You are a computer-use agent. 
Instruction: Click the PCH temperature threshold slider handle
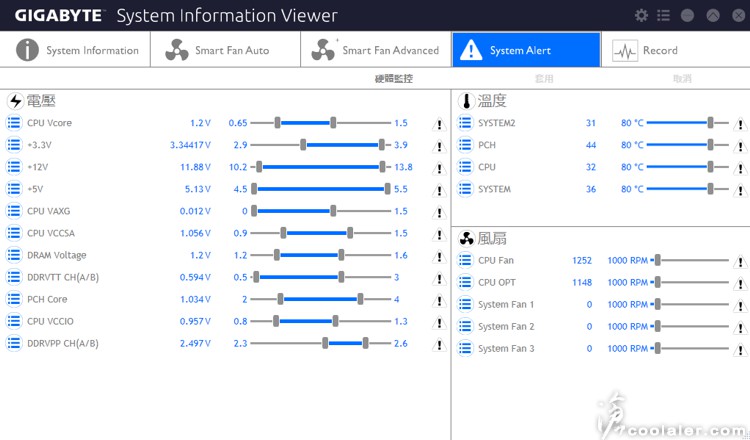pos(710,145)
